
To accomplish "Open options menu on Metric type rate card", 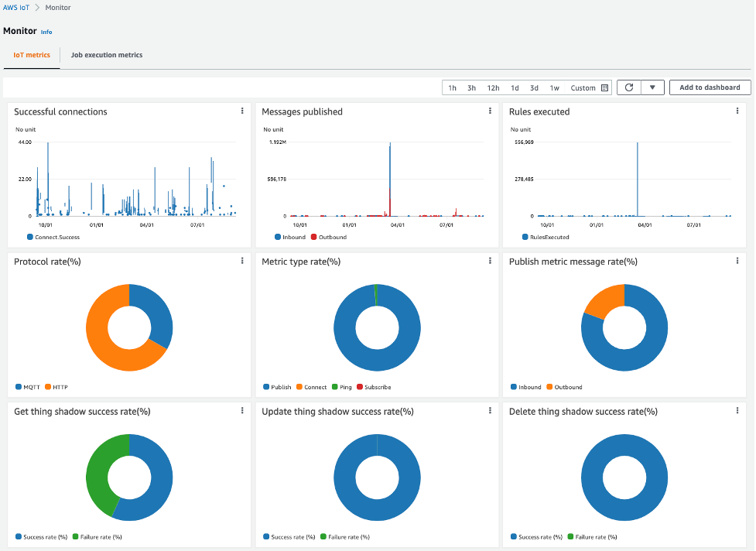I will [x=490, y=261].
